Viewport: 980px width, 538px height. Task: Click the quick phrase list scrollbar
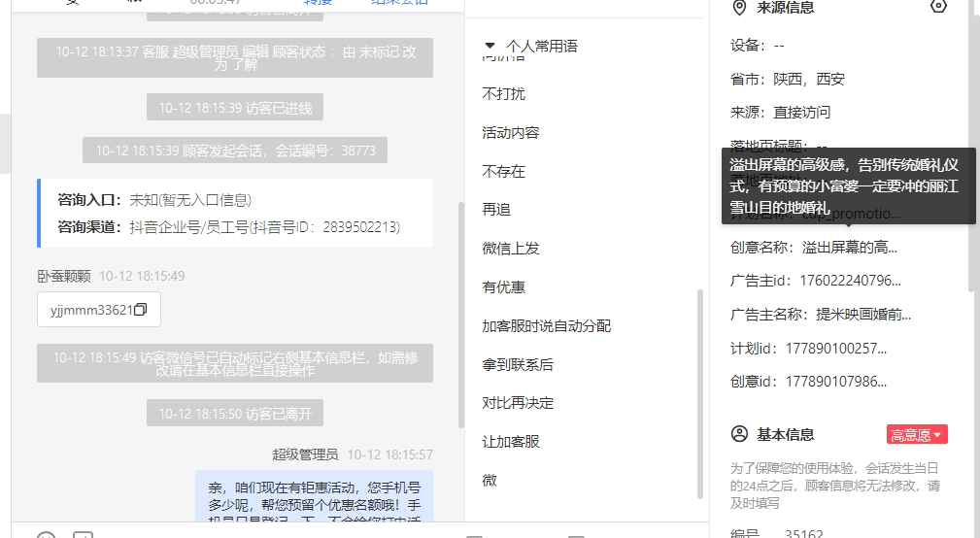click(x=700, y=393)
